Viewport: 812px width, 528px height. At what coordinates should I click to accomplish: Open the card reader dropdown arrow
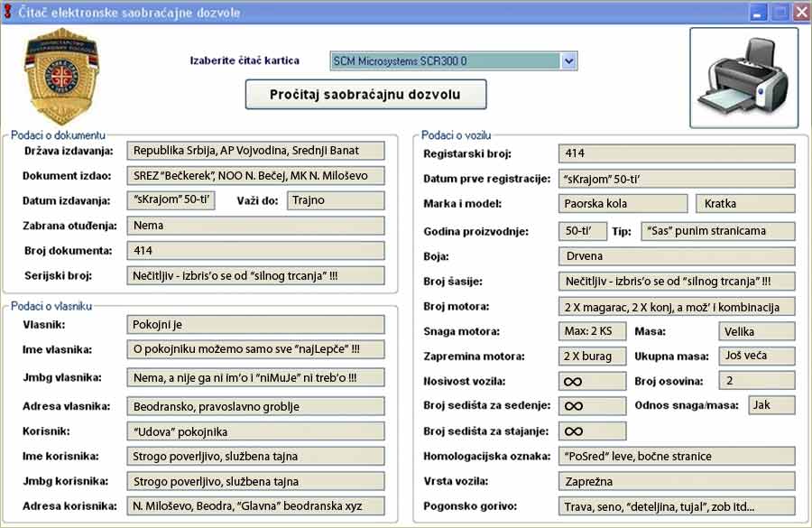coord(568,60)
